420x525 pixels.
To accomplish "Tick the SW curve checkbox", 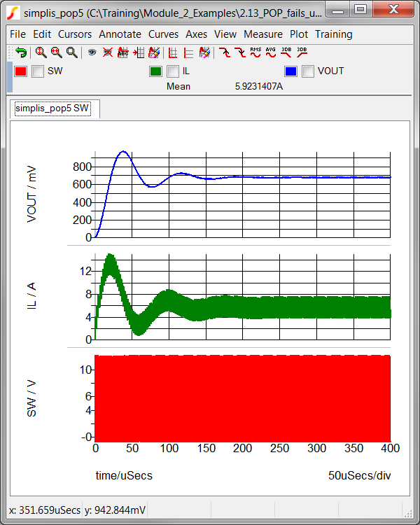I will pos(38,71).
